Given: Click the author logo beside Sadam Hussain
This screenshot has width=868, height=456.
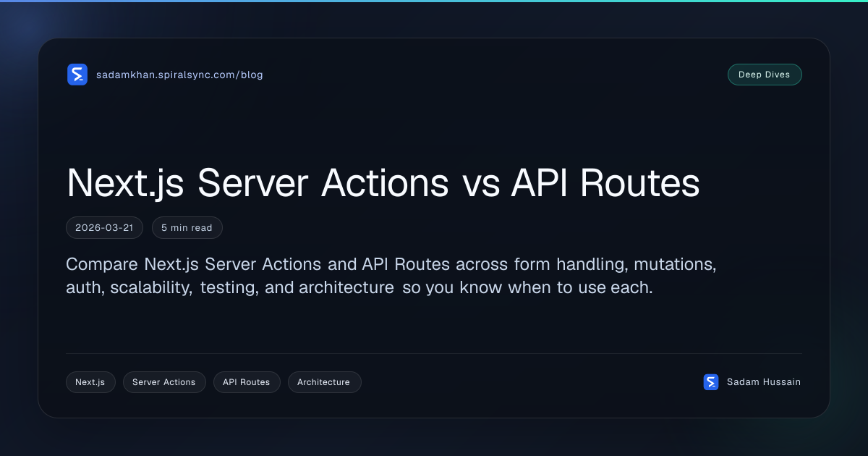Looking at the screenshot, I should pyautogui.click(x=711, y=382).
